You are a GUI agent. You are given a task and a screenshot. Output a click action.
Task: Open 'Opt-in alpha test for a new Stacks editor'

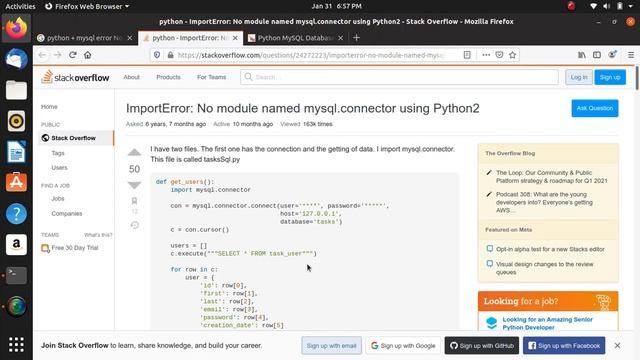[550, 249]
